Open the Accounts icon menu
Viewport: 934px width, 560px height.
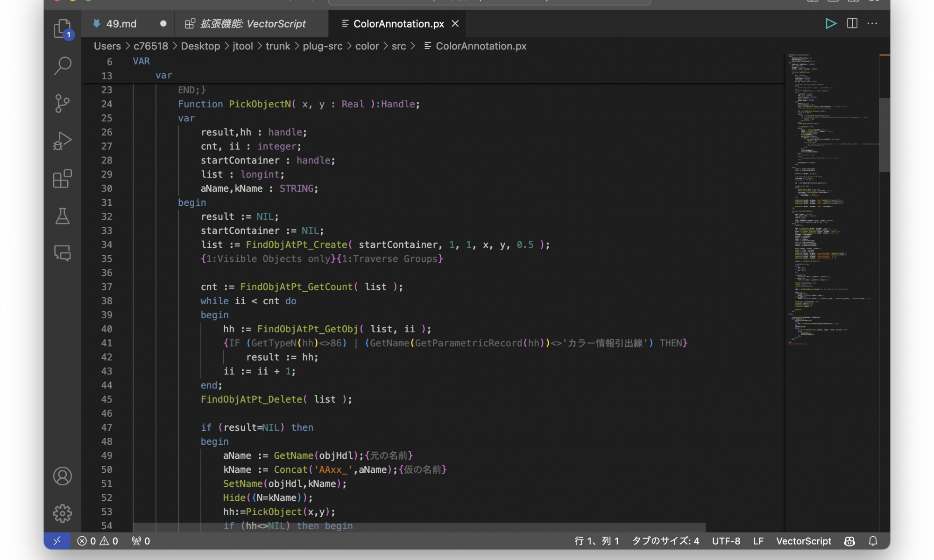62,476
